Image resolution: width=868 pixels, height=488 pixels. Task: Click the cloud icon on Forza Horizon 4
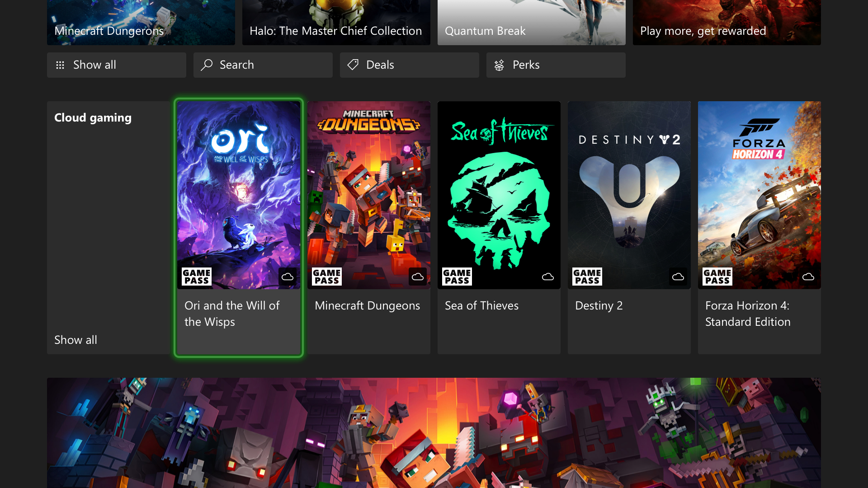point(807,276)
